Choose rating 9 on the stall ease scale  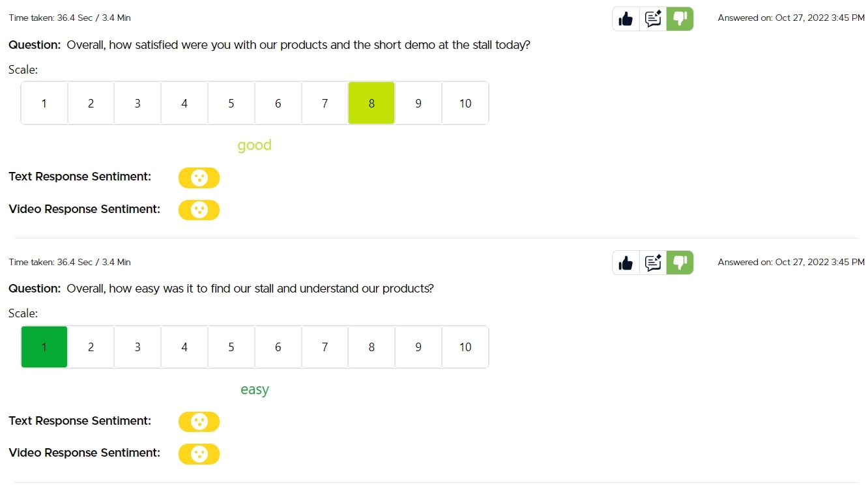point(418,347)
